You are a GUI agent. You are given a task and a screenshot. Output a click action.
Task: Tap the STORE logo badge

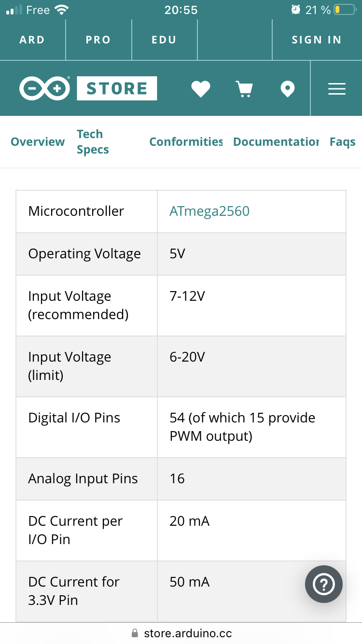(117, 88)
